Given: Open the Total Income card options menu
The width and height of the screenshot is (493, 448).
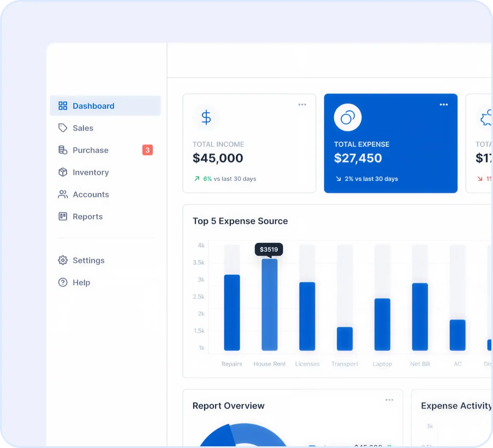Looking at the screenshot, I should coord(302,105).
